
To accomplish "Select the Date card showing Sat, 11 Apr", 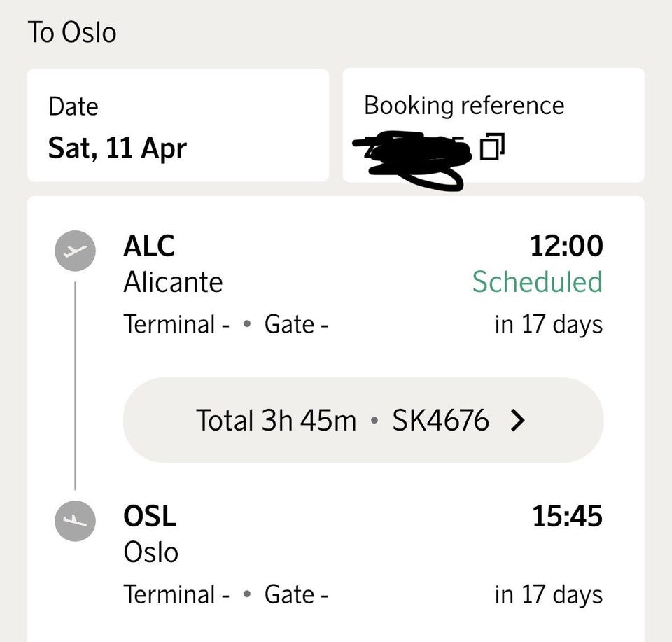I will coord(178,125).
